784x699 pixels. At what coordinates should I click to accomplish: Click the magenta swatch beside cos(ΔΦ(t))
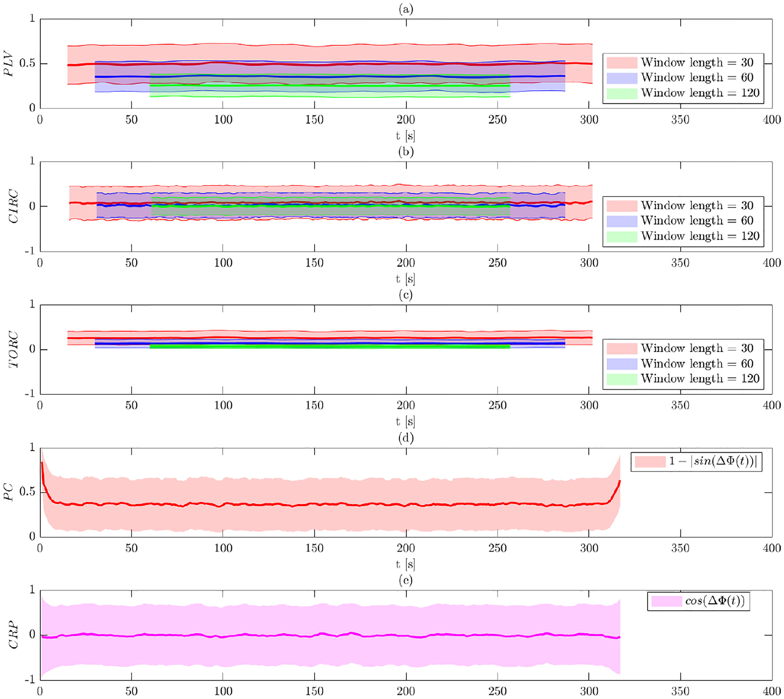[666, 601]
